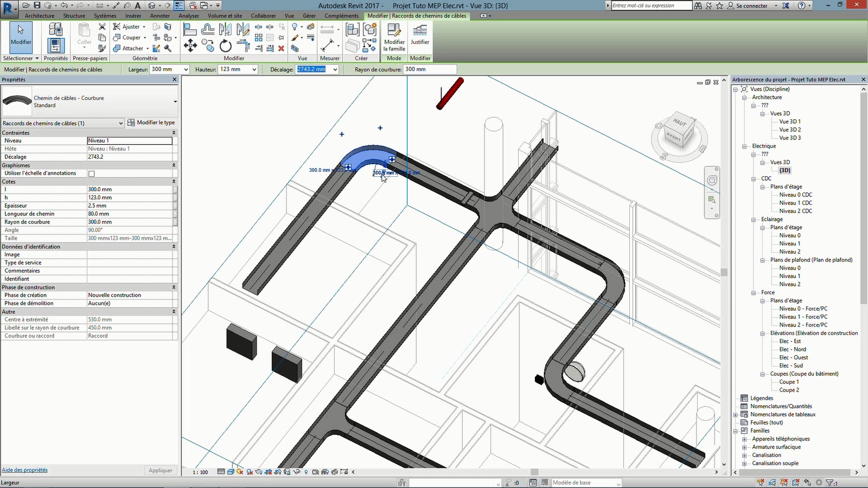Switch to the Annoter ribbon tab
The height and width of the screenshot is (488, 868).
coord(160,16)
